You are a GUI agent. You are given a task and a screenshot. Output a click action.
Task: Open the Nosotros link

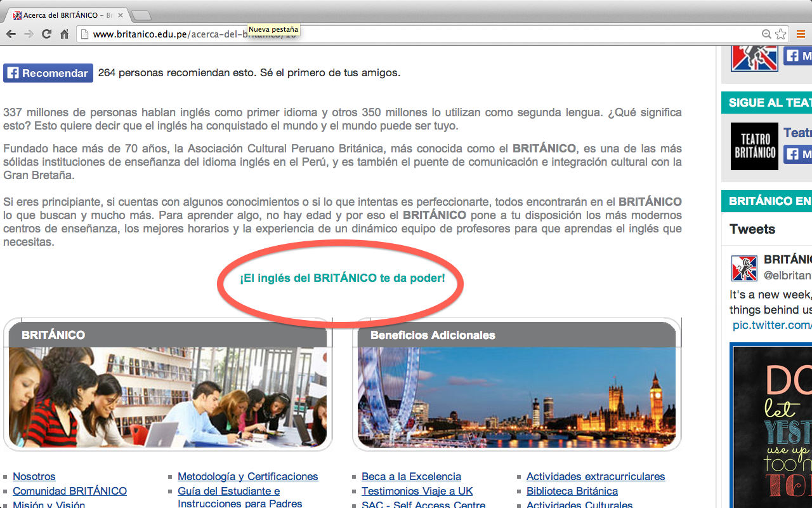(x=34, y=476)
